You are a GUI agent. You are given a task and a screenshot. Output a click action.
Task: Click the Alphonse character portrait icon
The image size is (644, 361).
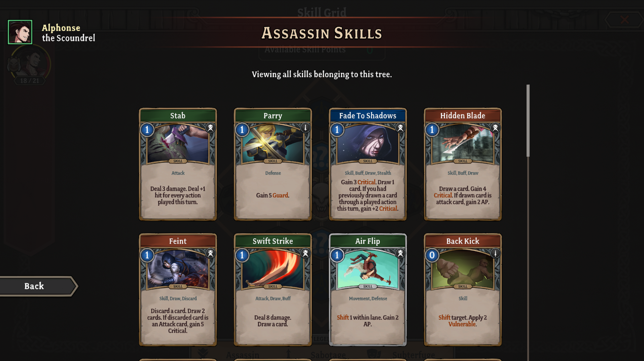(20, 32)
